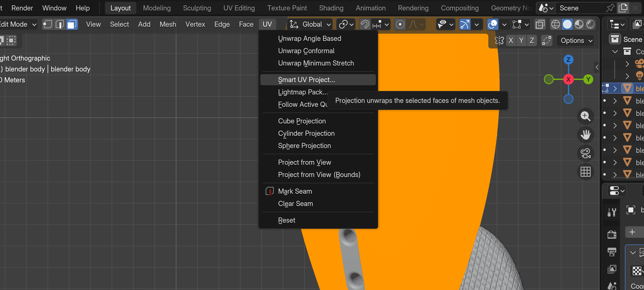Screen dimensions: 644x290
Task: Select vertex select mode icon
Action: 47,24
